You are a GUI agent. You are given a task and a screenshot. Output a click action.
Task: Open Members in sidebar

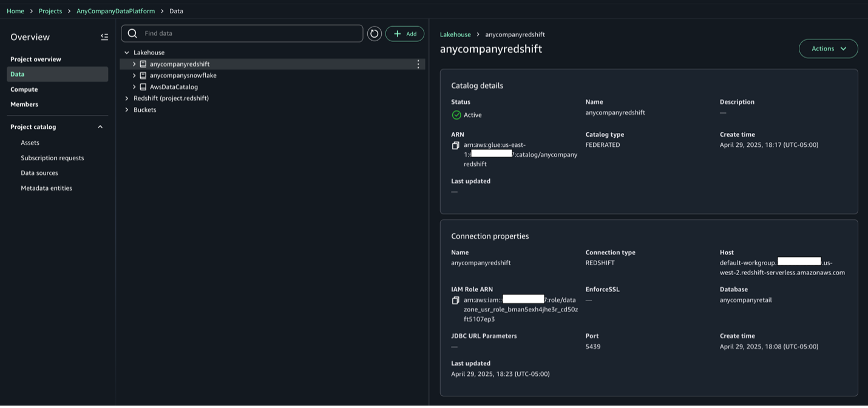point(24,104)
